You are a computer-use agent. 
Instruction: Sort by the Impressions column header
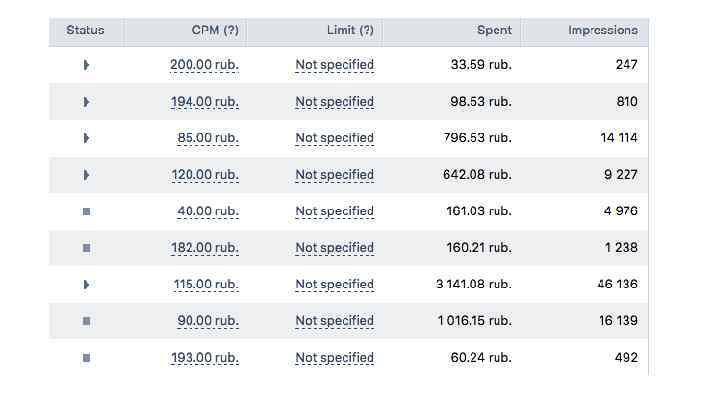(602, 31)
